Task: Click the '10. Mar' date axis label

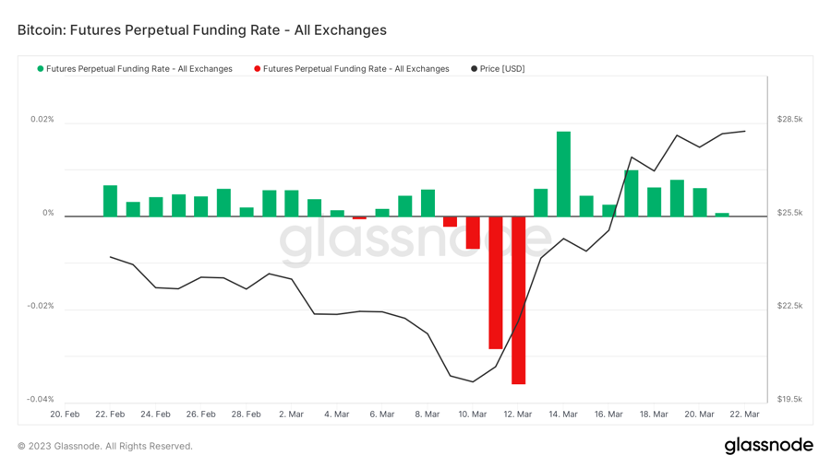Action: pyautogui.click(x=473, y=414)
